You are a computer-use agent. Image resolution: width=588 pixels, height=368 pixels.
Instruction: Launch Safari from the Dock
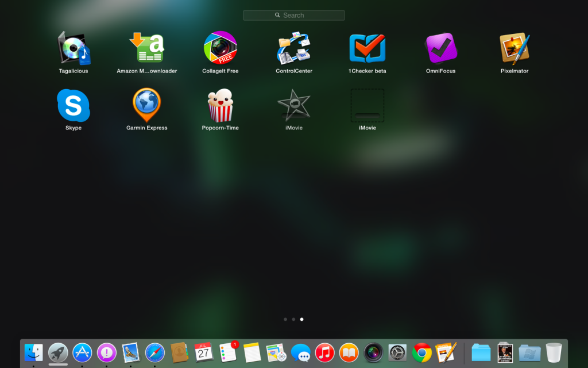click(155, 352)
